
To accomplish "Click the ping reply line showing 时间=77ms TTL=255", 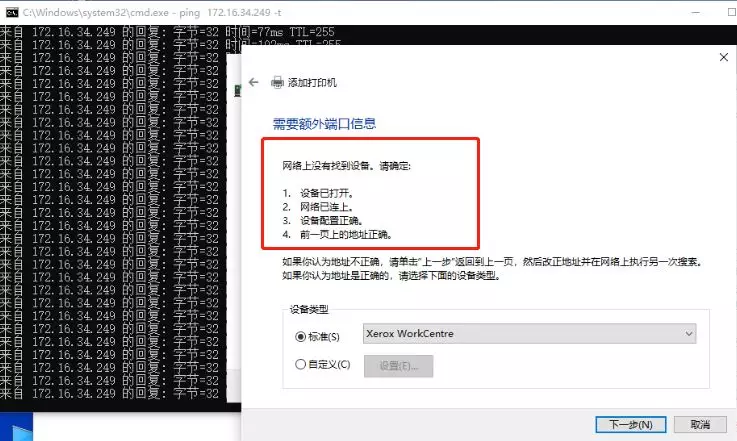I will [x=167, y=32].
